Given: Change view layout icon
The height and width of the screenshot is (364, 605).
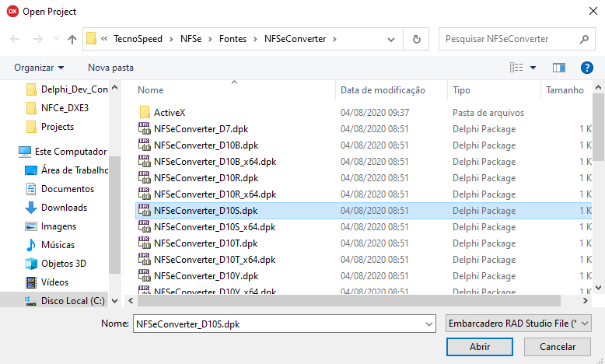Looking at the screenshot, I should click(x=516, y=68).
